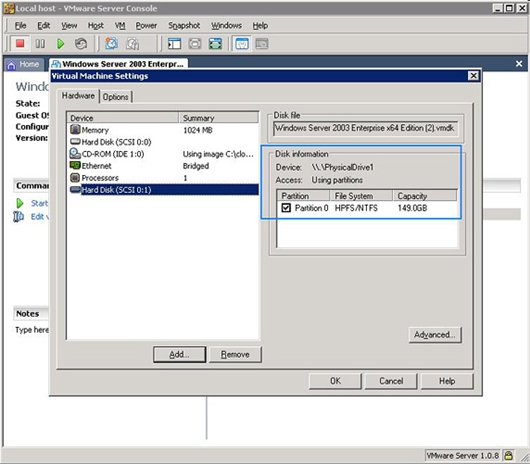Click the Full Screen toolbar icon
530x464 pixels.
[215, 44]
